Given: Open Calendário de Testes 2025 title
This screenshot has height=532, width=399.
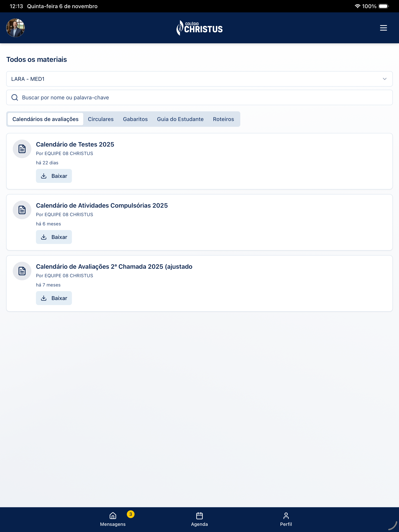Looking at the screenshot, I should (75, 144).
